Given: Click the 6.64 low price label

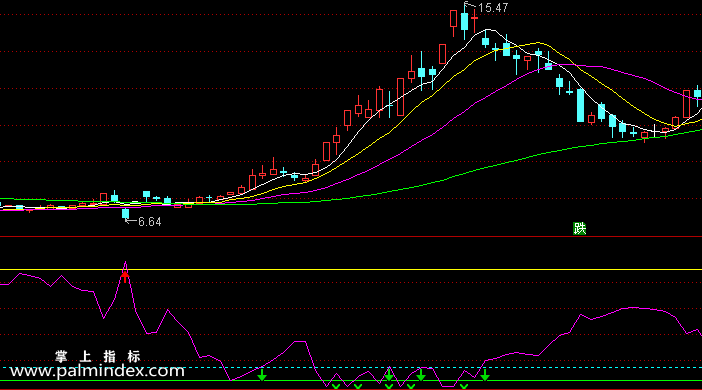Looking at the screenshot, I should coord(150,222).
